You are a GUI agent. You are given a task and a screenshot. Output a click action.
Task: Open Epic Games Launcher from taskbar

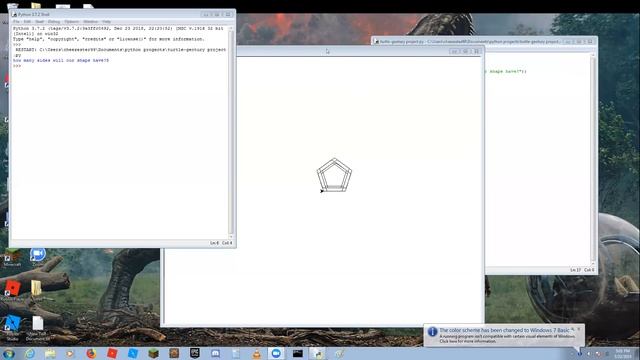[x=195, y=353]
